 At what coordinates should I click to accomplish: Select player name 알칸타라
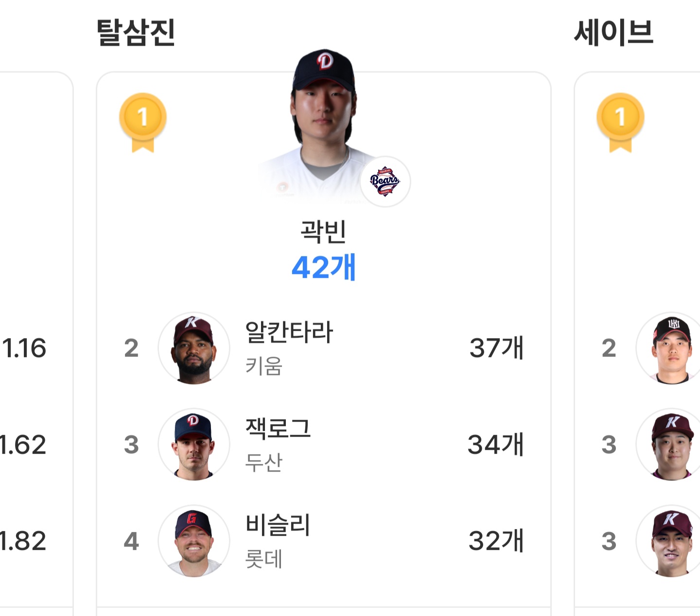(x=289, y=333)
